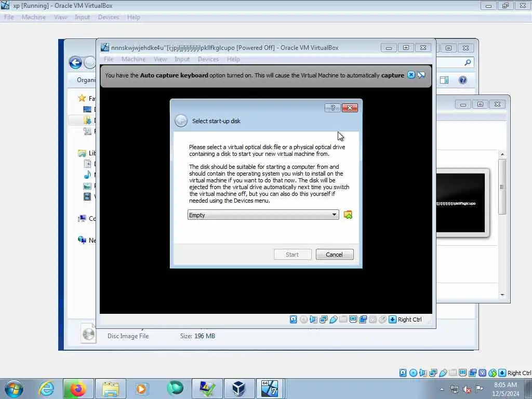Launch Firefox from the taskbar
Image resolution: width=532 pixels, height=399 pixels.
77,389
